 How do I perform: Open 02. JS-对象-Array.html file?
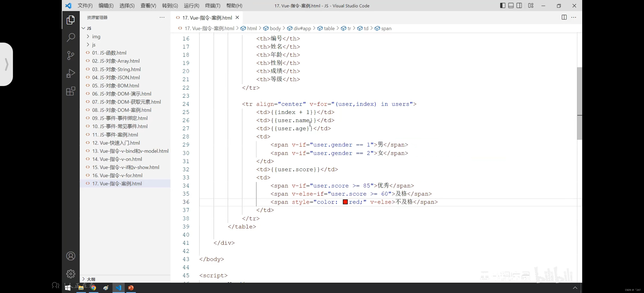125,61
